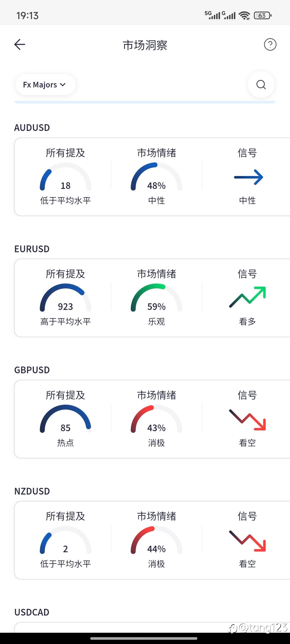Open the AUDUSD heading
Image resolution: width=290 pixels, height=644 pixels.
pos(32,128)
